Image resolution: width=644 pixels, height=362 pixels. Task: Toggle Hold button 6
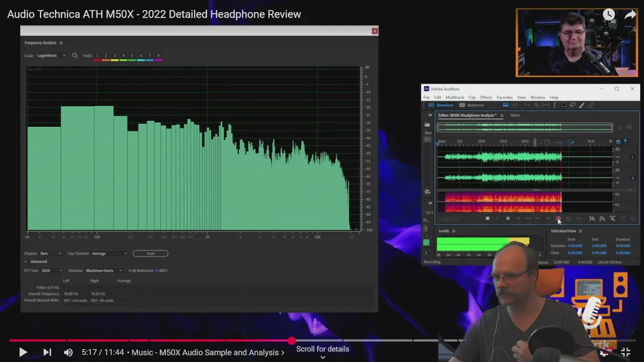(x=141, y=55)
